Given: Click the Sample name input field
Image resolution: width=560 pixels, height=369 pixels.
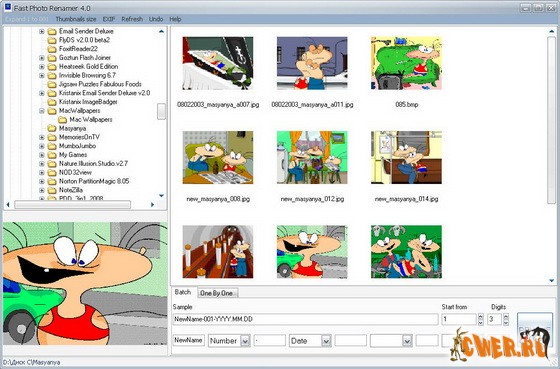Looking at the screenshot, I should click(x=305, y=319).
